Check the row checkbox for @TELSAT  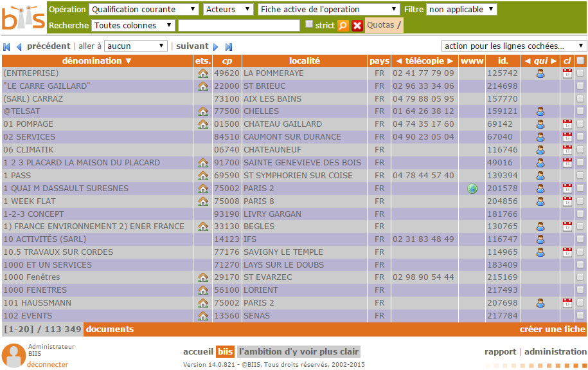[580, 111]
